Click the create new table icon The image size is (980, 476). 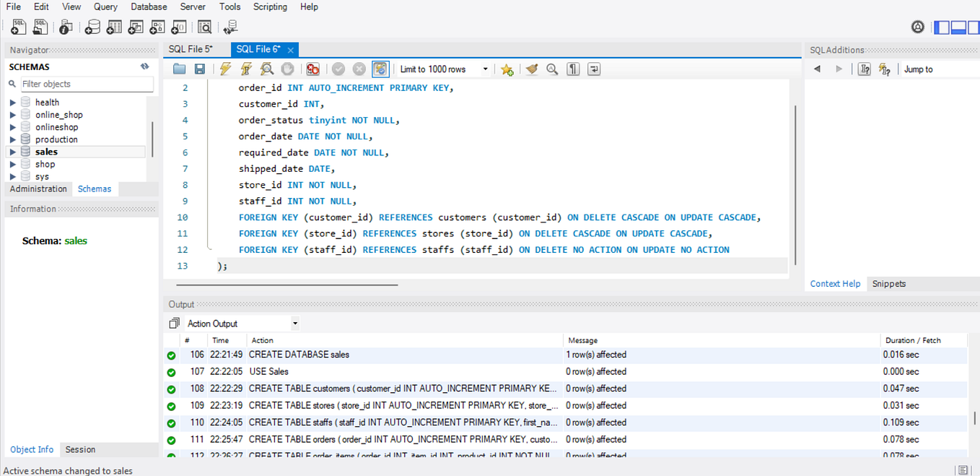click(114, 27)
